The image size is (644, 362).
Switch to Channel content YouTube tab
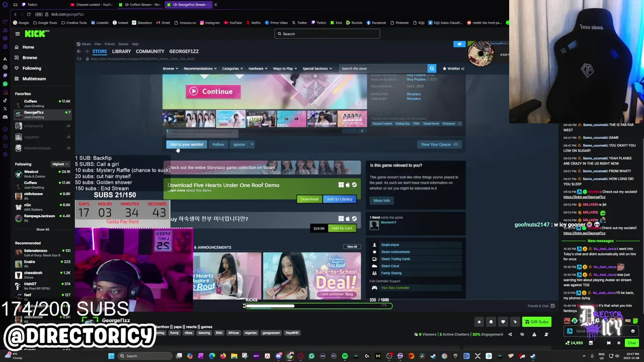click(x=92, y=5)
